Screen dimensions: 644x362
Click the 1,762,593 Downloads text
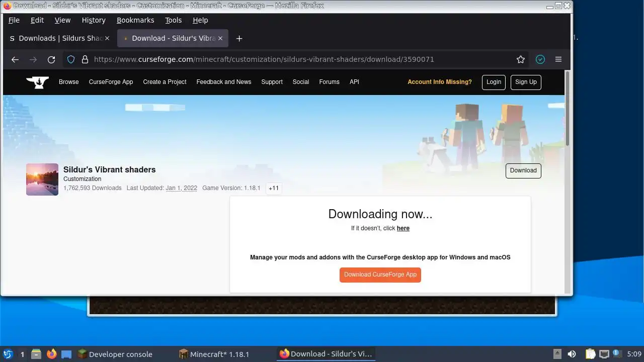click(92, 188)
